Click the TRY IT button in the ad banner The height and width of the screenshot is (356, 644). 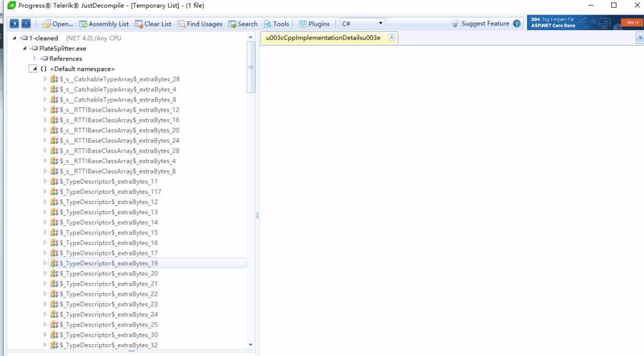[x=632, y=23]
